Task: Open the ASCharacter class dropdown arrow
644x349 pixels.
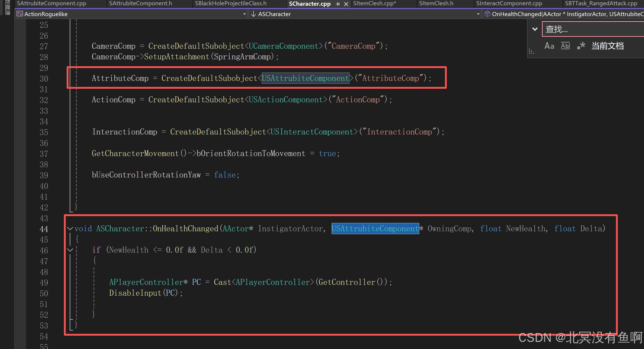Action: point(478,14)
